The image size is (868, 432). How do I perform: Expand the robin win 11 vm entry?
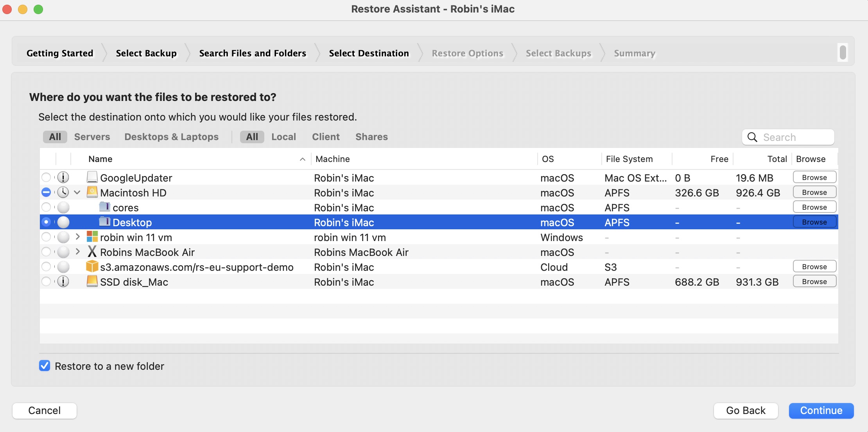pos(77,236)
